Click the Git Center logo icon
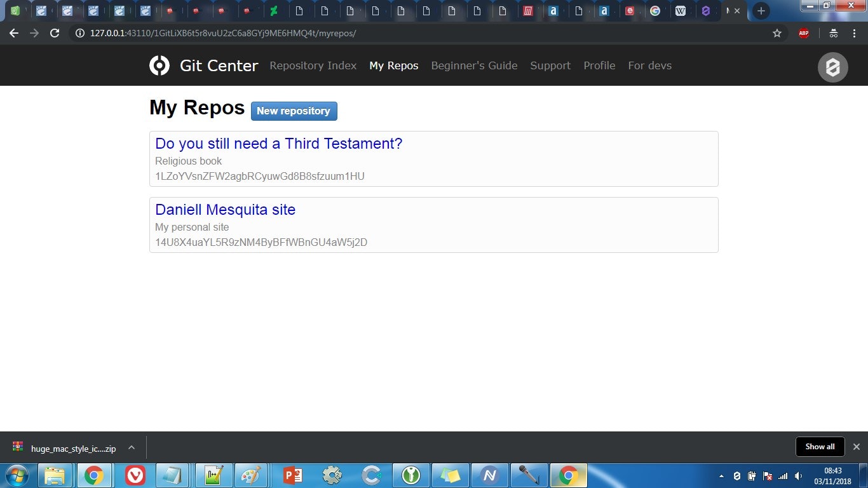The image size is (868, 488). (159, 65)
